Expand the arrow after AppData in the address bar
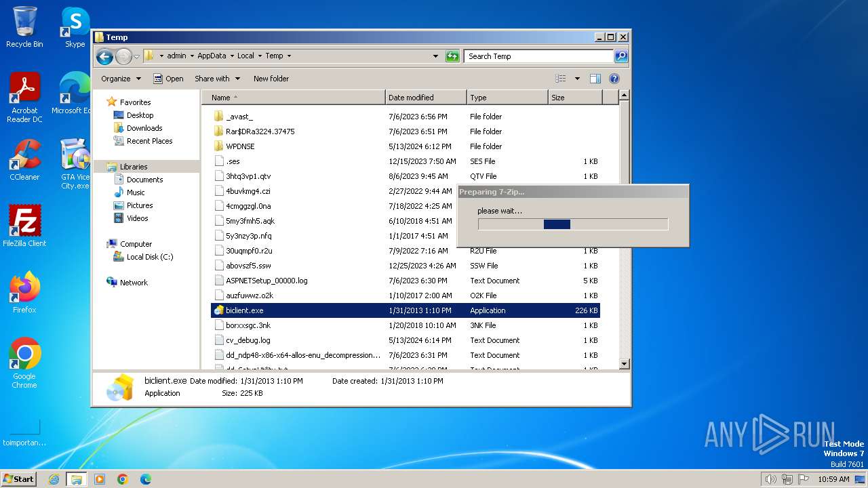Viewport: 868px width, 488px height. pos(231,56)
